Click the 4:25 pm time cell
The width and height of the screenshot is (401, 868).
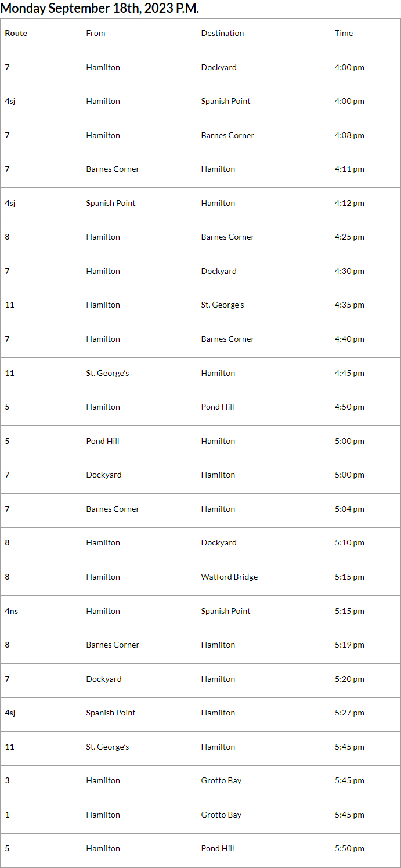click(x=349, y=237)
